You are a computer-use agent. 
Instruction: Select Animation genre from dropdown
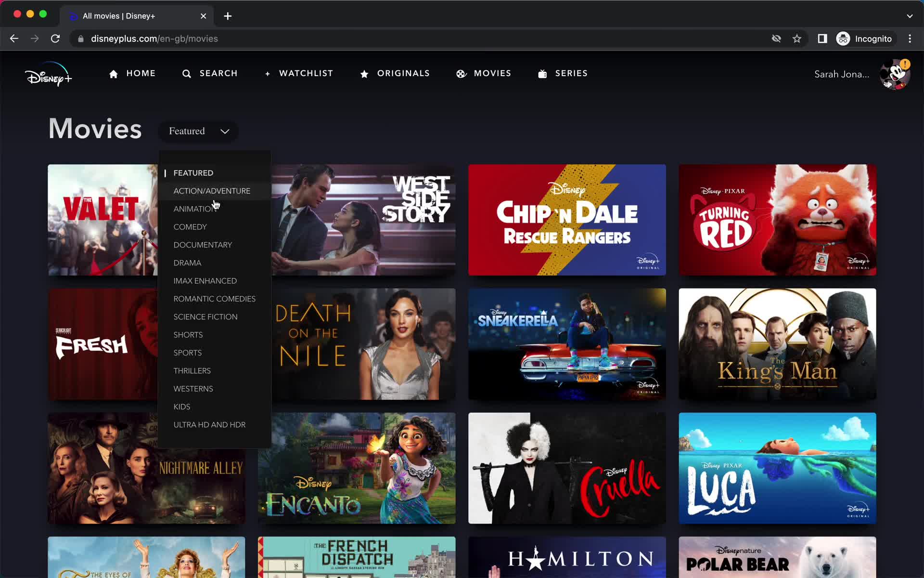tap(194, 209)
